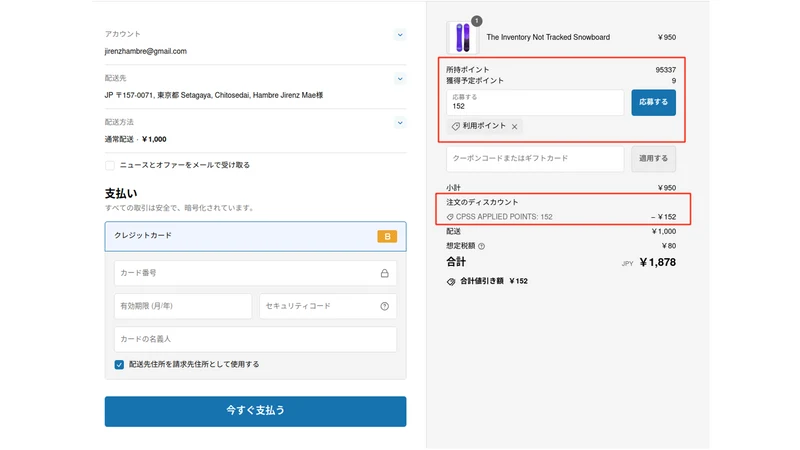
Task: Remove the 利用ポイント tag with X
Action: click(514, 127)
